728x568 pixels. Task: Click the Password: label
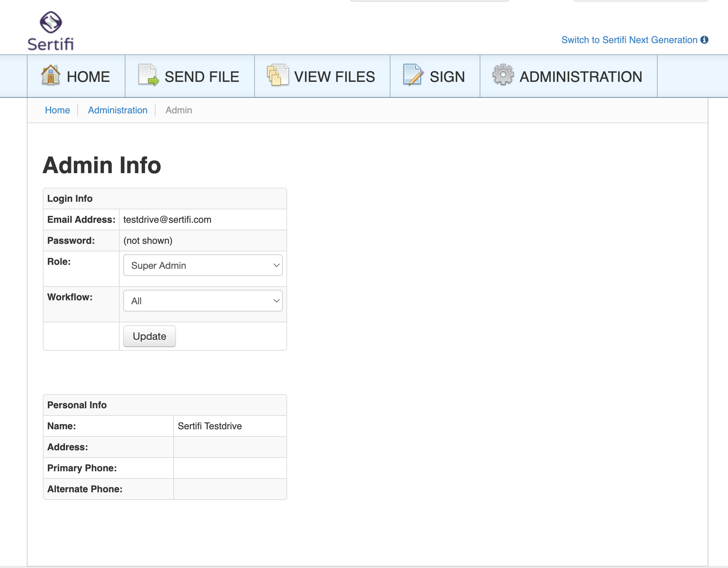[x=71, y=241]
